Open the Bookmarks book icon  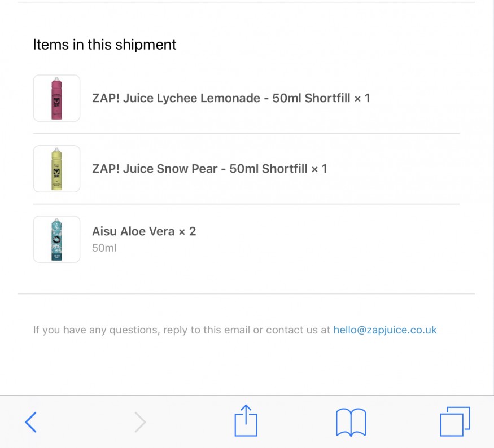coord(351,421)
